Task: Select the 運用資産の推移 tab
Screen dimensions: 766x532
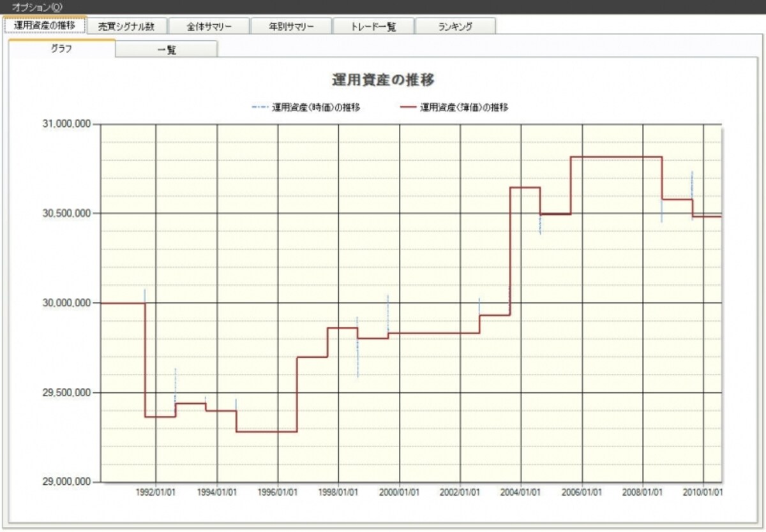Action: click(x=45, y=26)
